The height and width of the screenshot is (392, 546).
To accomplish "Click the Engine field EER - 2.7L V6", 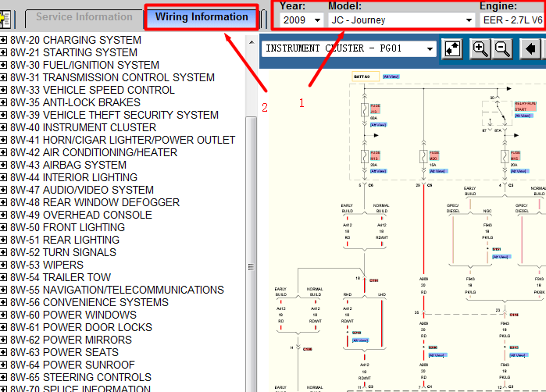I will click(512, 20).
